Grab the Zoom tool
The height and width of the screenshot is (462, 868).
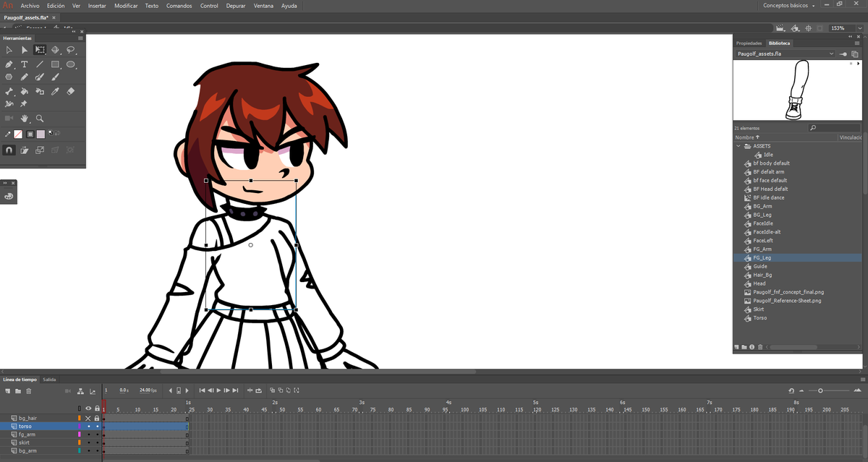40,118
